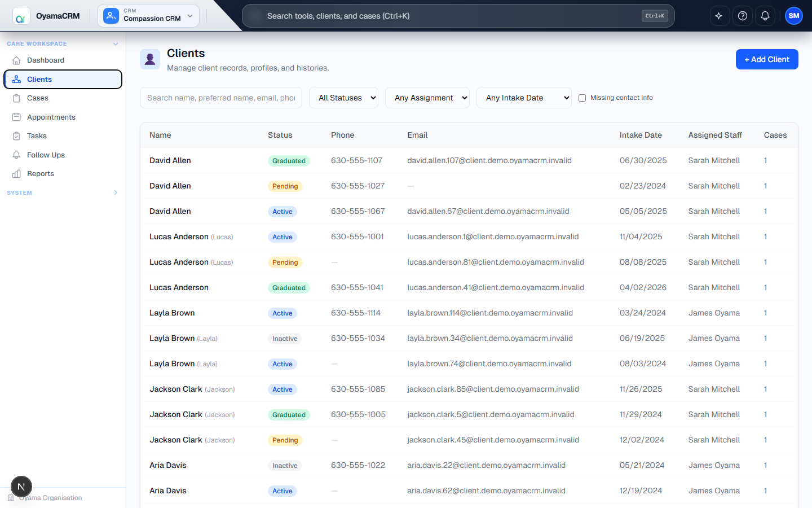Click the N badge at bottom left
This screenshot has width=812, height=508.
pos(21,487)
